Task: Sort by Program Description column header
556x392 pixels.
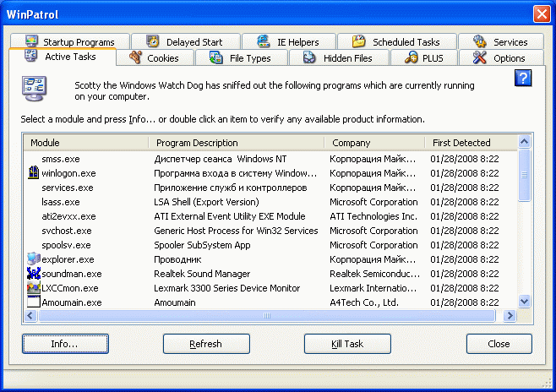Action: point(237,143)
